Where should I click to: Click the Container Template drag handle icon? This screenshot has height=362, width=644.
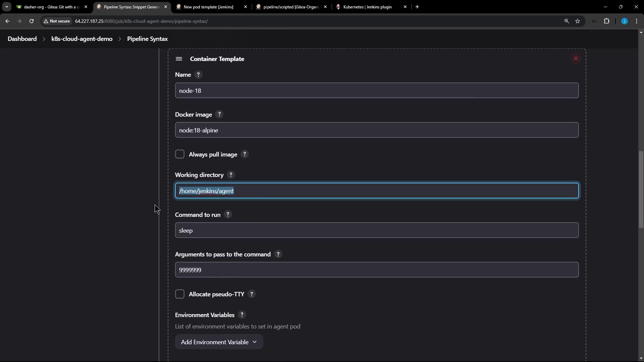tap(179, 59)
